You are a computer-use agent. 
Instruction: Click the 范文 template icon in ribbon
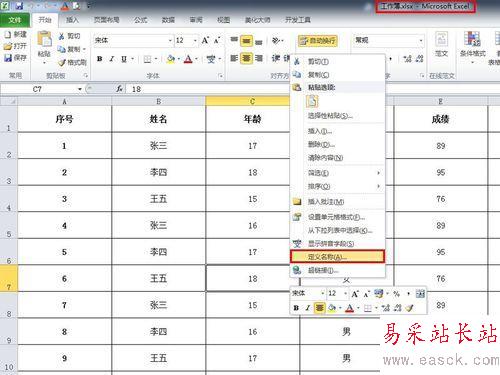(x=441, y=39)
